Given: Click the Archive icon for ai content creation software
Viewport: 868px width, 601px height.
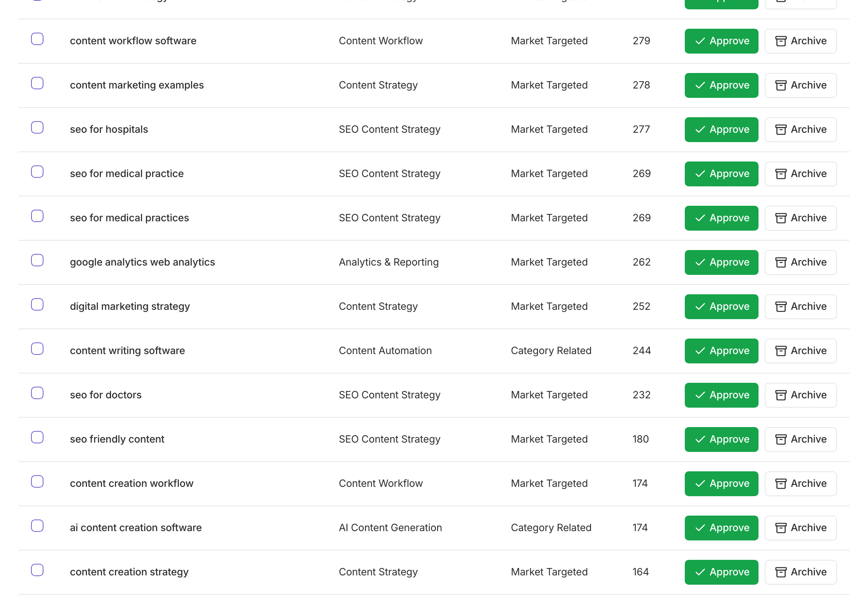Looking at the screenshot, I should click(x=781, y=528).
